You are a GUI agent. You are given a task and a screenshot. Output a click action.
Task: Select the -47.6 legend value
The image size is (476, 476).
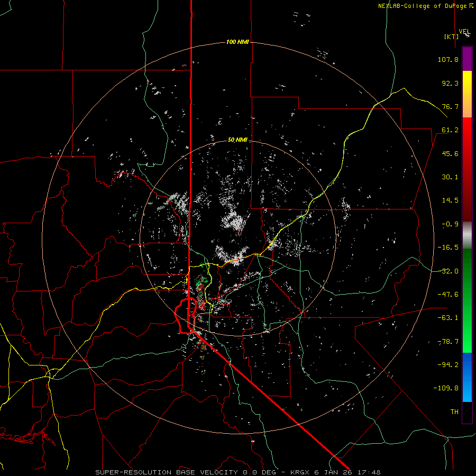(448, 295)
